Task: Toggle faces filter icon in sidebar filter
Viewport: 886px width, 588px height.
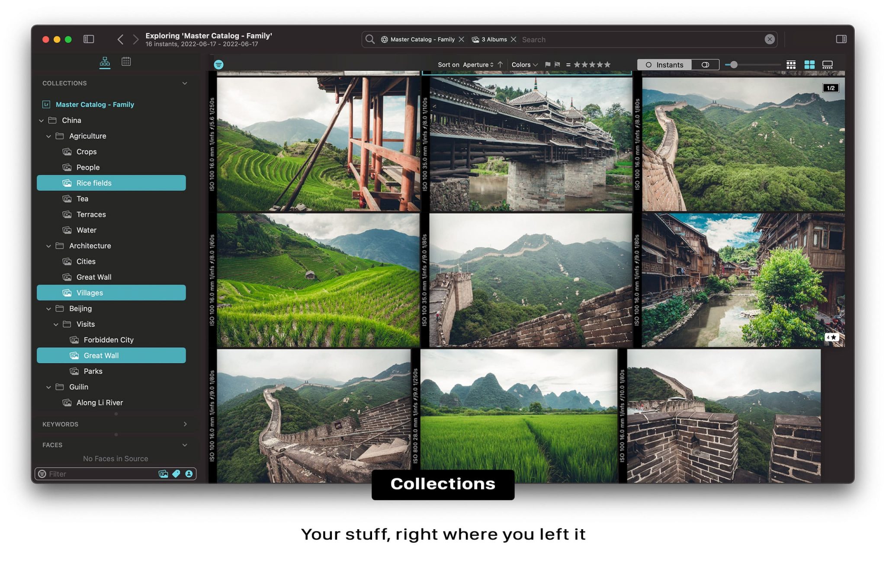Action: tap(189, 474)
